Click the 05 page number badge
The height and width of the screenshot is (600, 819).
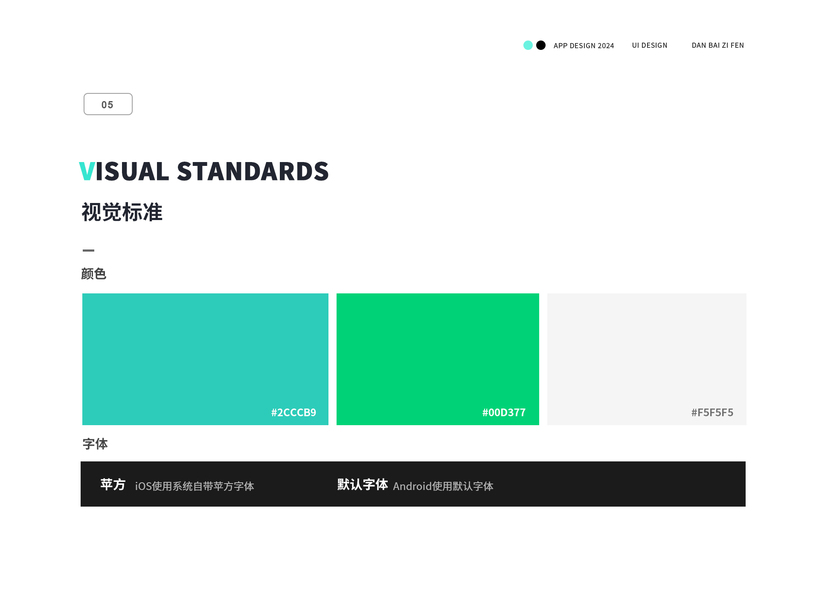click(108, 104)
